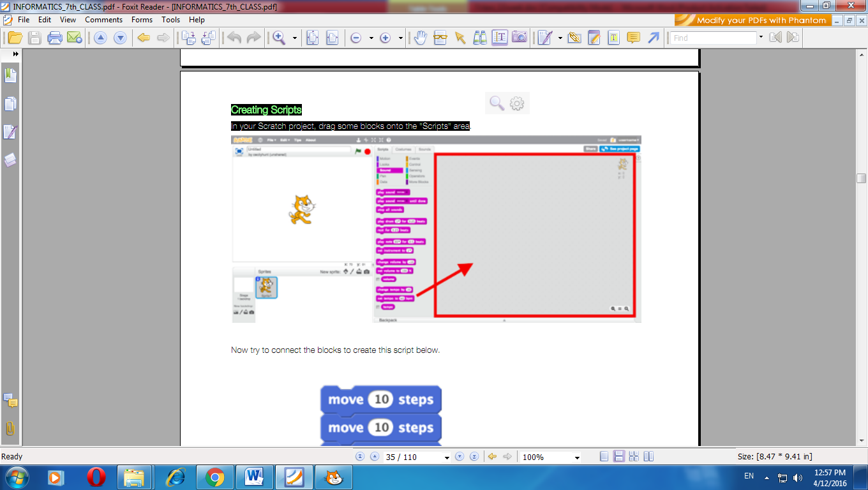Click the Fit Width icon
868x490 pixels.
pyautogui.click(x=332, y=38)
